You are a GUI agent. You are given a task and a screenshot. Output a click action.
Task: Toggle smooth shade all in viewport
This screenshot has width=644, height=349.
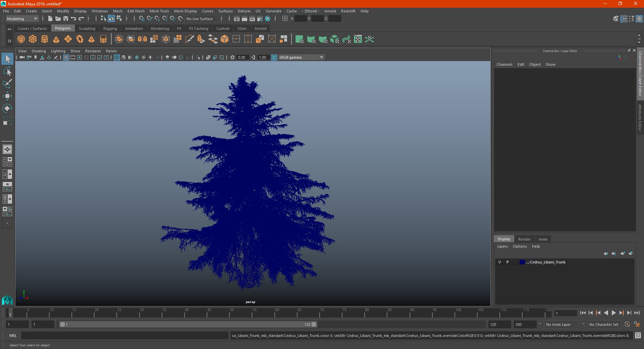[x=123, y=57]
